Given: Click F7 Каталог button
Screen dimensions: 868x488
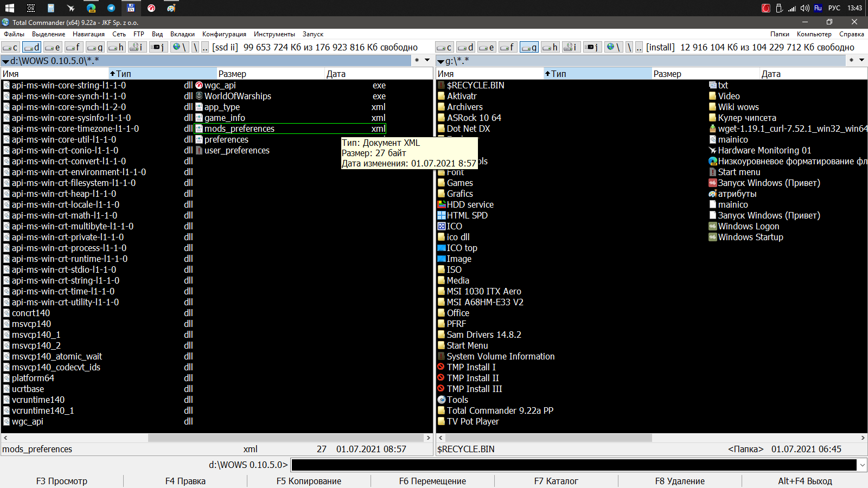Looking at the screenshot, I should click(556, 481).
